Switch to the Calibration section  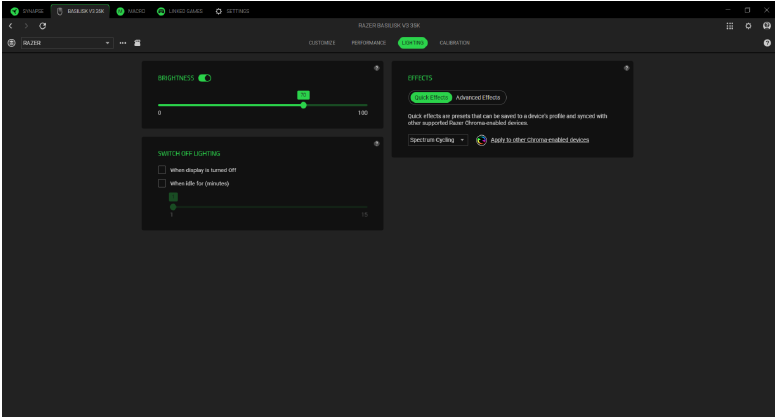click(455, 43)
